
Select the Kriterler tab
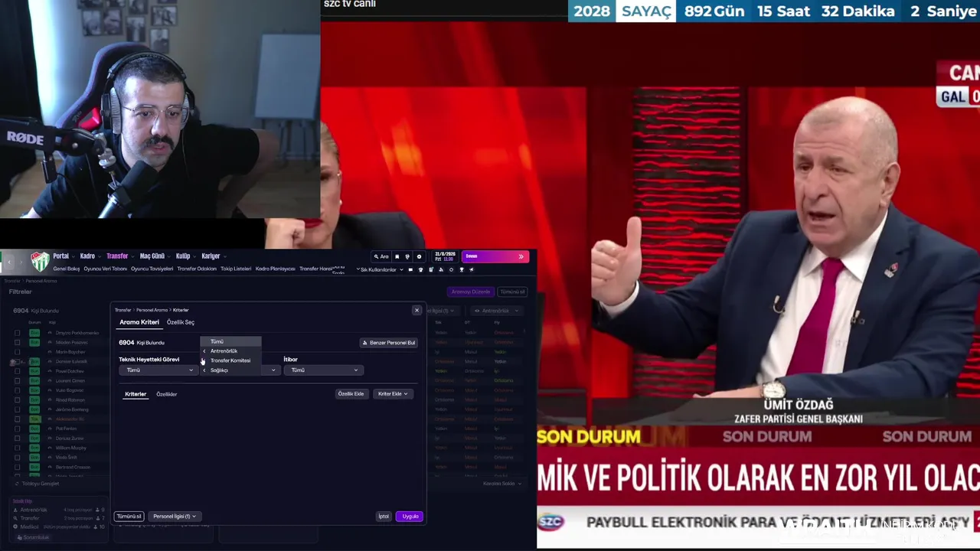[136, 394]
